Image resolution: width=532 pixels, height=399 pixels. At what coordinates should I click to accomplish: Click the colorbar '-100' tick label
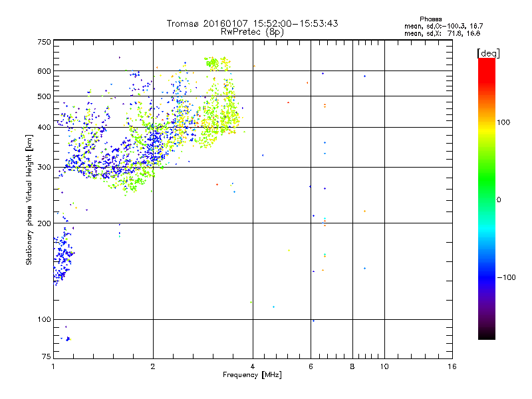(x=506, y=277)
